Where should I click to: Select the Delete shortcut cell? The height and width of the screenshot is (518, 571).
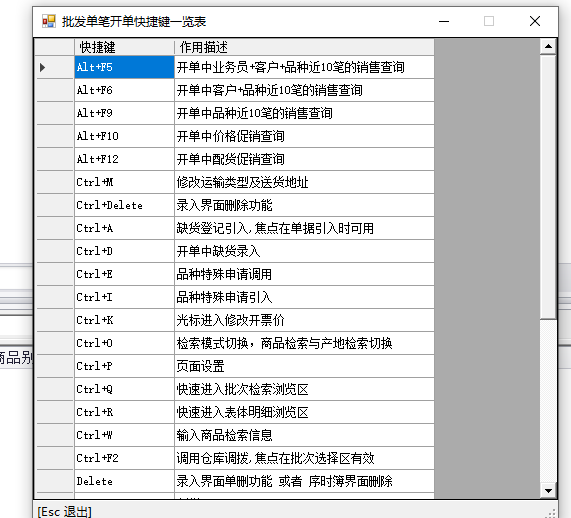tap(124, 481)
